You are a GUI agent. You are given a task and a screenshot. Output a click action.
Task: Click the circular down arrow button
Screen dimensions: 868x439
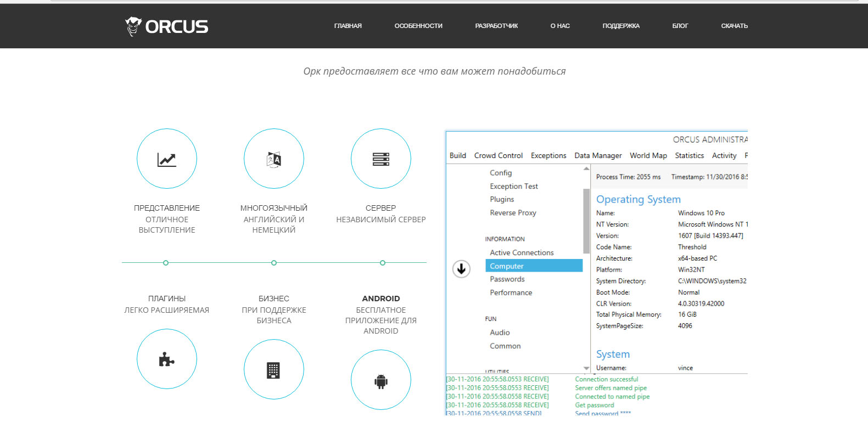461,269
